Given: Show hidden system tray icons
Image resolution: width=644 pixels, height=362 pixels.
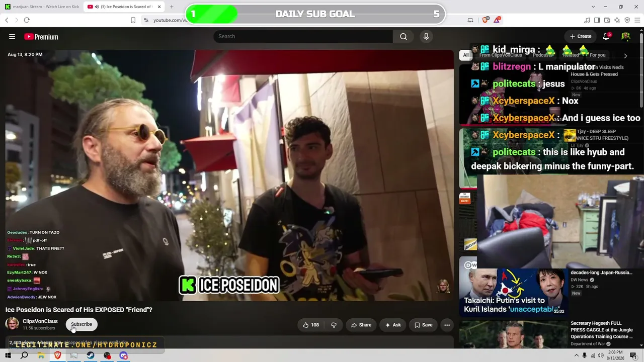Looking at the screenshot, I should coord(576,355).
